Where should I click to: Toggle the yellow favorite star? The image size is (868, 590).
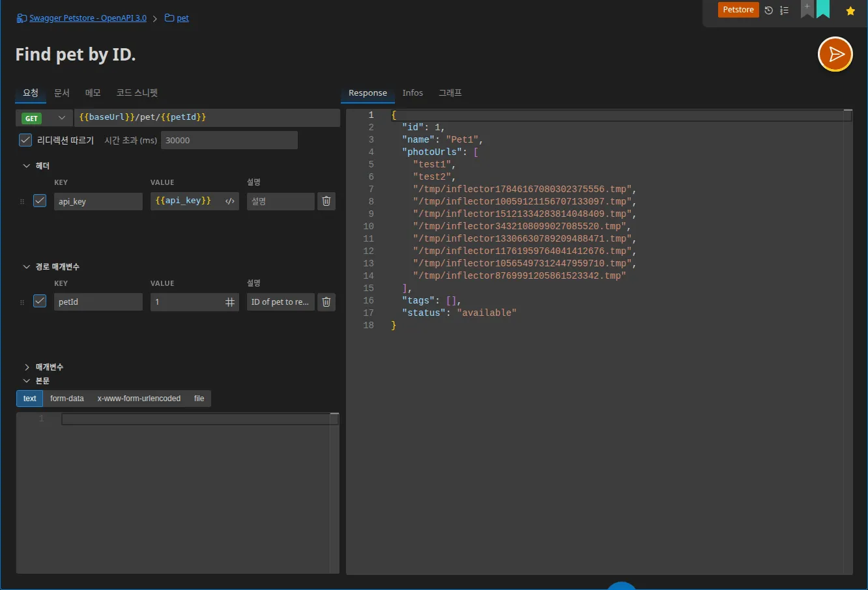(850, 11)
